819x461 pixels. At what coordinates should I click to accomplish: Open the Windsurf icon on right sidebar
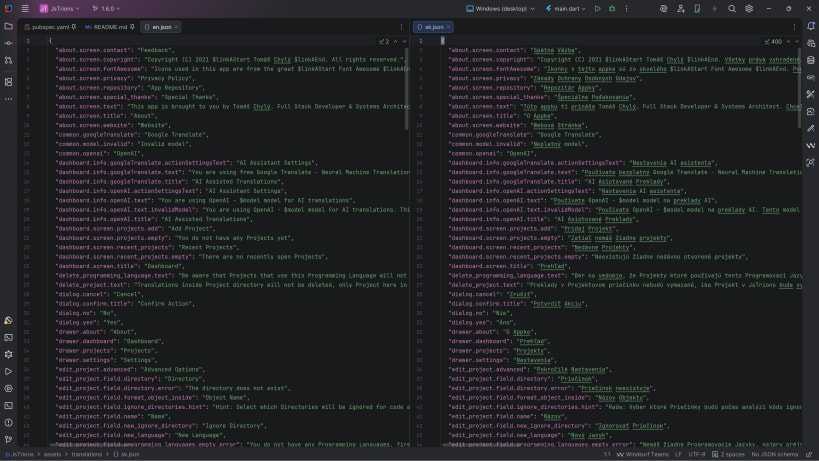(x=811, y=145)
